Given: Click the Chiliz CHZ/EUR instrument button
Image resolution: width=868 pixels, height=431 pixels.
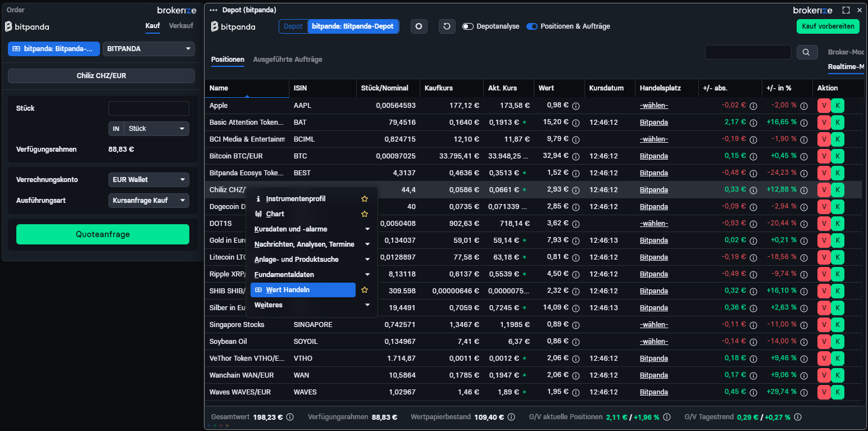Looking at the screenshot, I should pos(101,76).
